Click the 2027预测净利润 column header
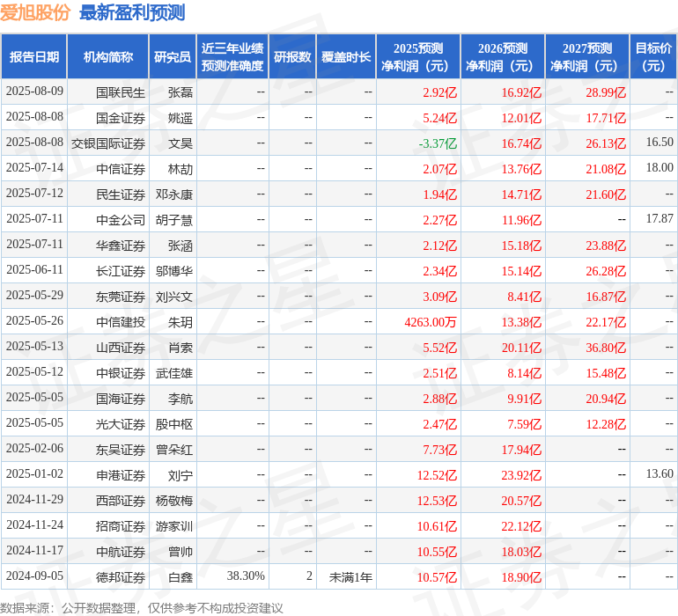Image resolution: width=678 pixels, height=616 pixels. pyautogui.click(x=587, y=57)
